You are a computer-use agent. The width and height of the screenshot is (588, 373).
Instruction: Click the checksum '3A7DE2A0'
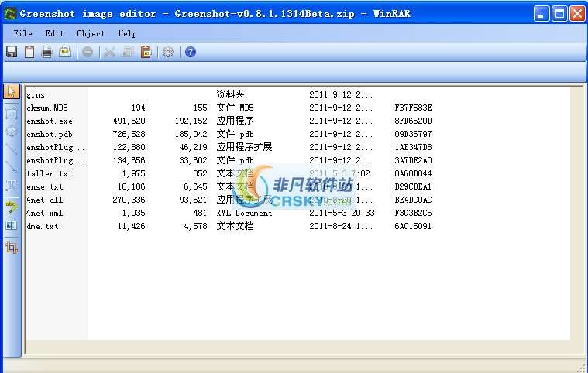[x=413, y=160]
